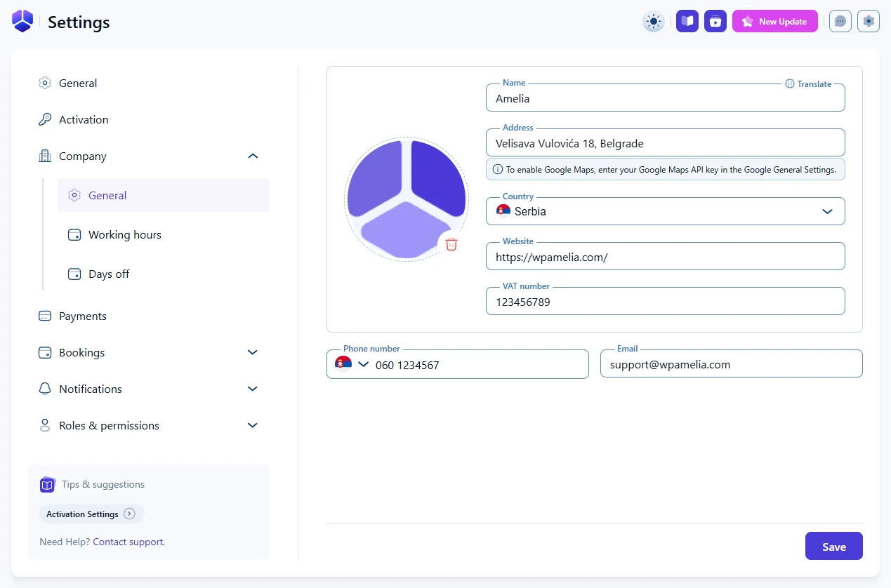Click the Google Maps info icon

point(498,169)
